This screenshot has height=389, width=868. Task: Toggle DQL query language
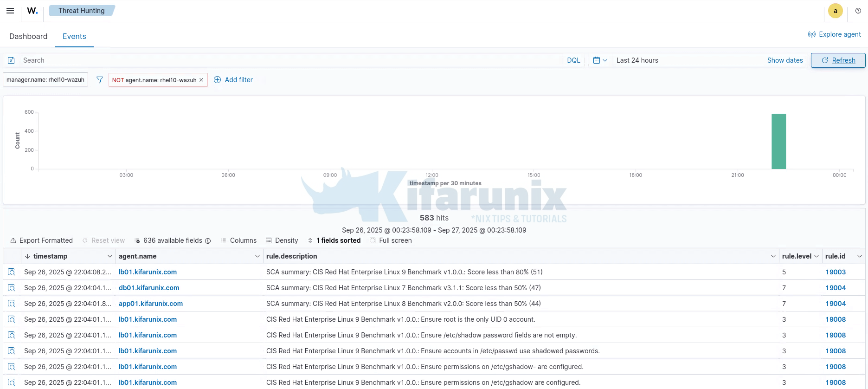(573, 60)
